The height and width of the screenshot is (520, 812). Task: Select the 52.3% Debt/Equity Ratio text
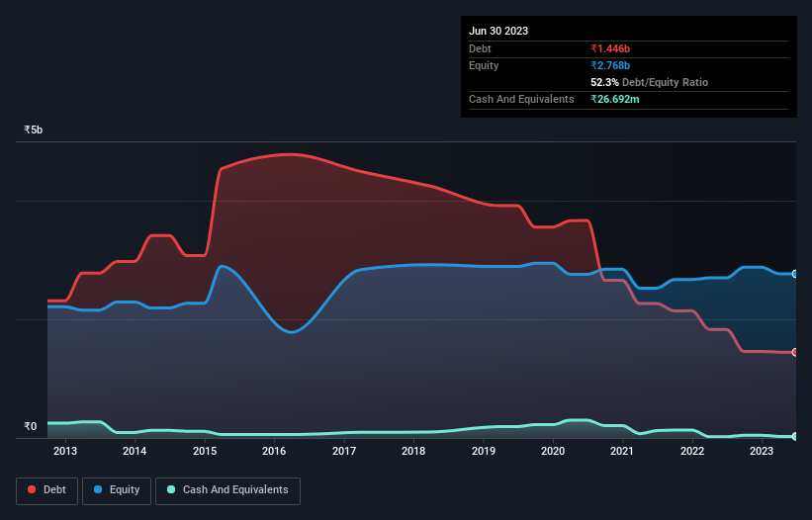click(x=649, y=82)
